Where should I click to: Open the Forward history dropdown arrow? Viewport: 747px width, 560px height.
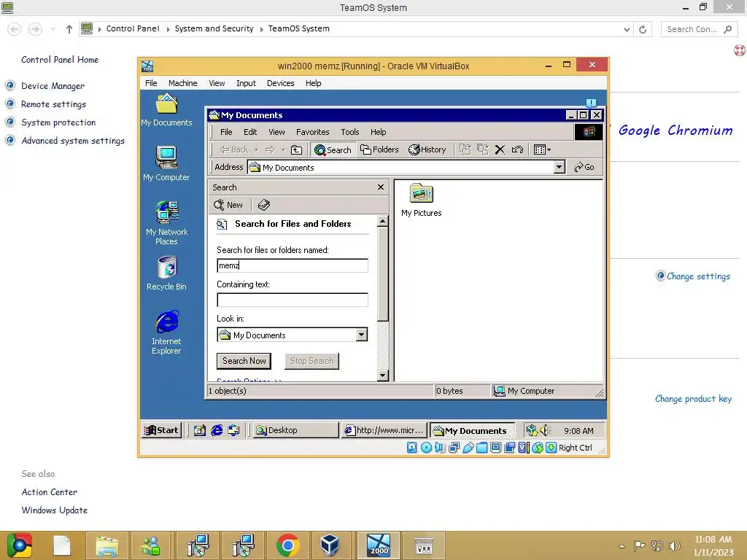click(x=283, y=149)
